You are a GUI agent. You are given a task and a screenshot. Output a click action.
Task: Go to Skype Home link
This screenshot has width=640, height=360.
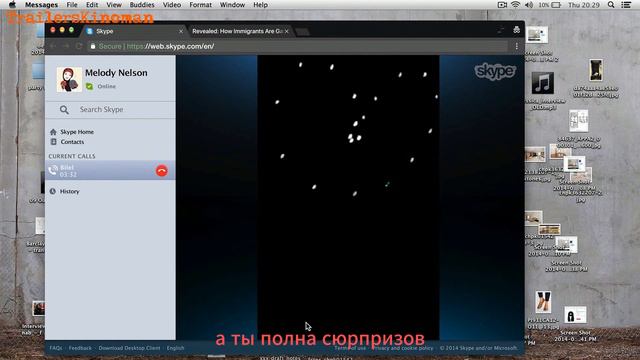click(x=77, y=132)
